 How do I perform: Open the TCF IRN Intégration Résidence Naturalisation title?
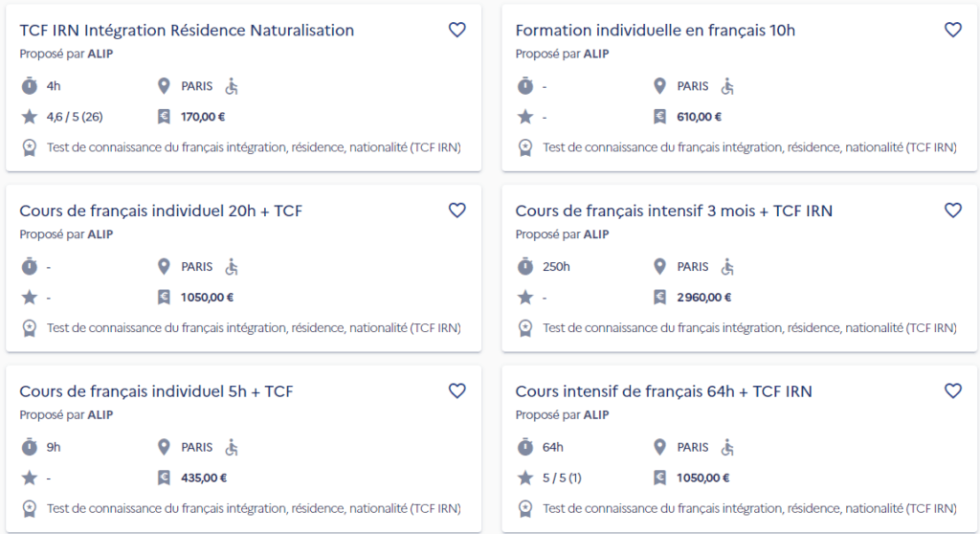point(187,31)
